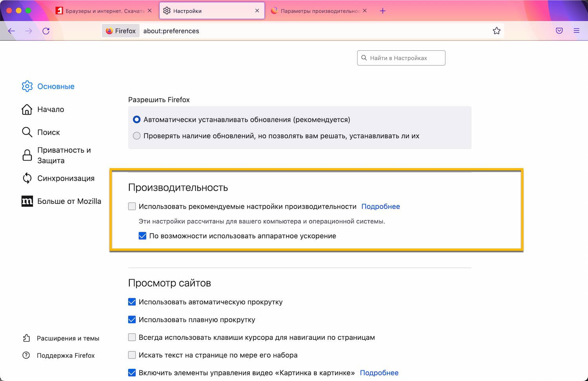Disable Использовать плавную прокрутку checkbox
This screenshot has width=588, height=381.
coord(132,320)
